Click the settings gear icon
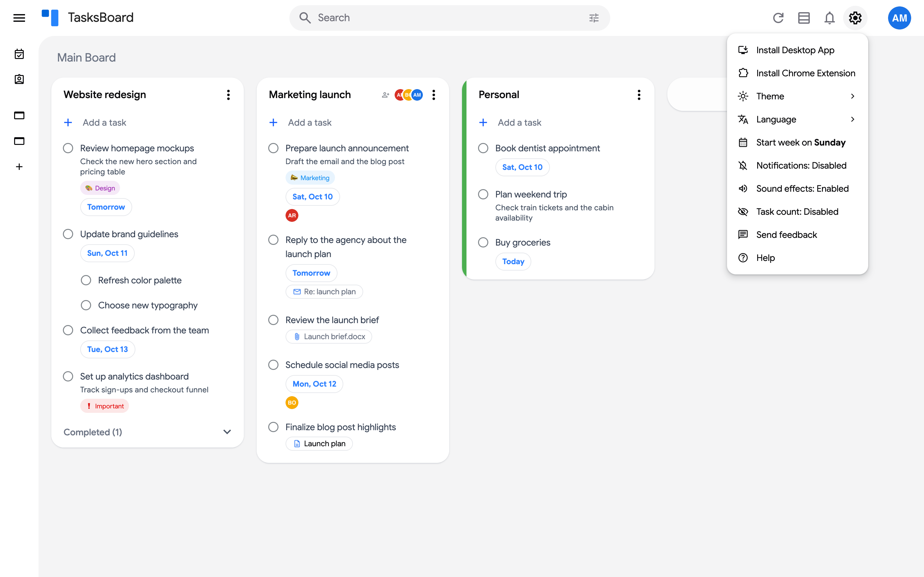The height and width of the screenshot is (577, 924). click(x=855, y=18)
